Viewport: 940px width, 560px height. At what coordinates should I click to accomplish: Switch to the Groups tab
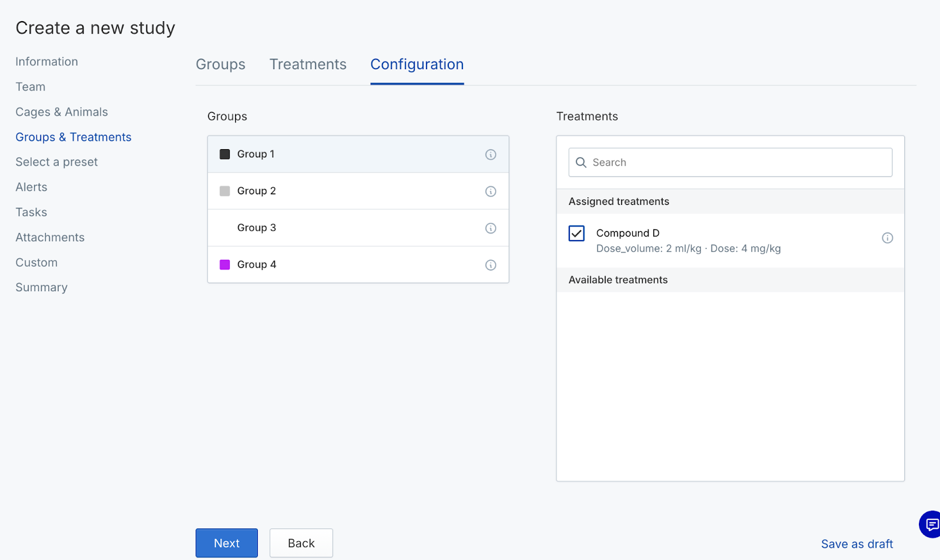[x=220, y=65]
